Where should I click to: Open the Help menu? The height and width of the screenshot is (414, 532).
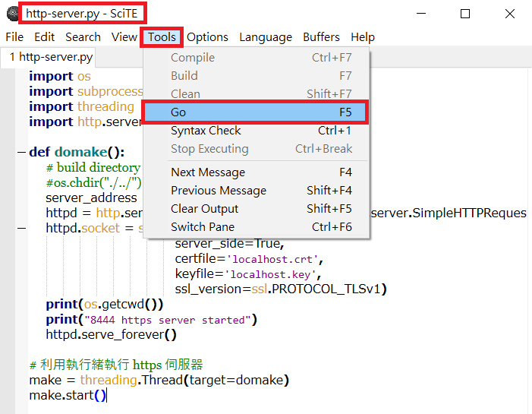point(362,37)
